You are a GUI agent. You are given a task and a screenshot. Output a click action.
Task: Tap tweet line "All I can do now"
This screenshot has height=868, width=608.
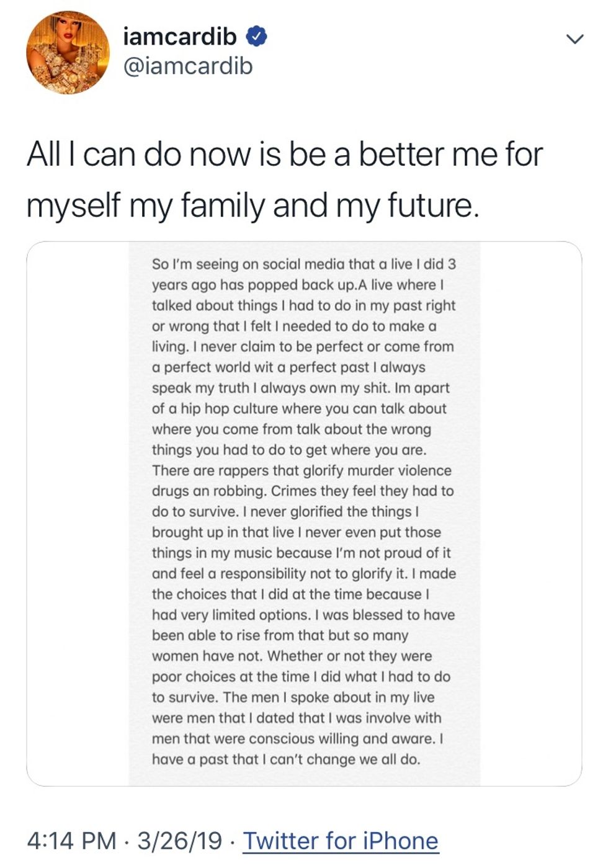click(284, 154)
